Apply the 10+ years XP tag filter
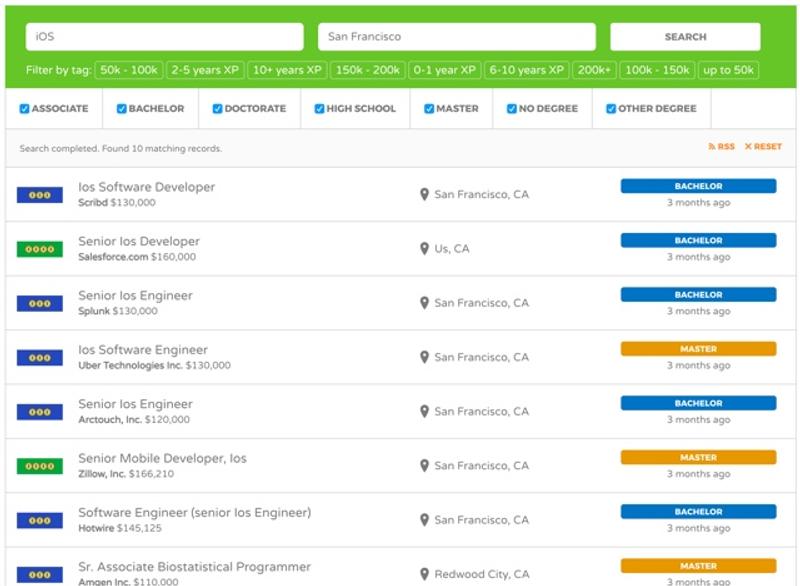The width and height of the screenshot is (800, 586). [287, 70]
